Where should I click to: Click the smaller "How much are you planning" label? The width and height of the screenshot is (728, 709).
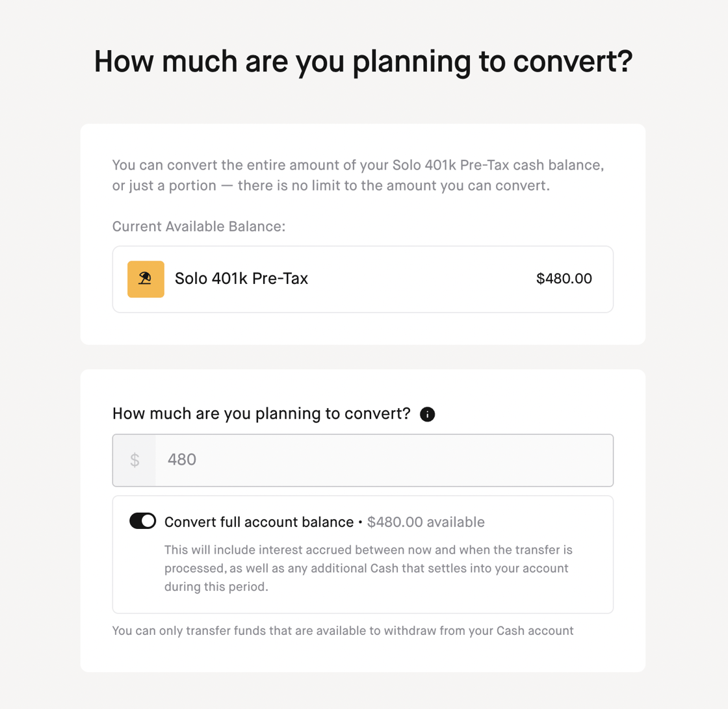pyautogui.click(x=261, y=413)
